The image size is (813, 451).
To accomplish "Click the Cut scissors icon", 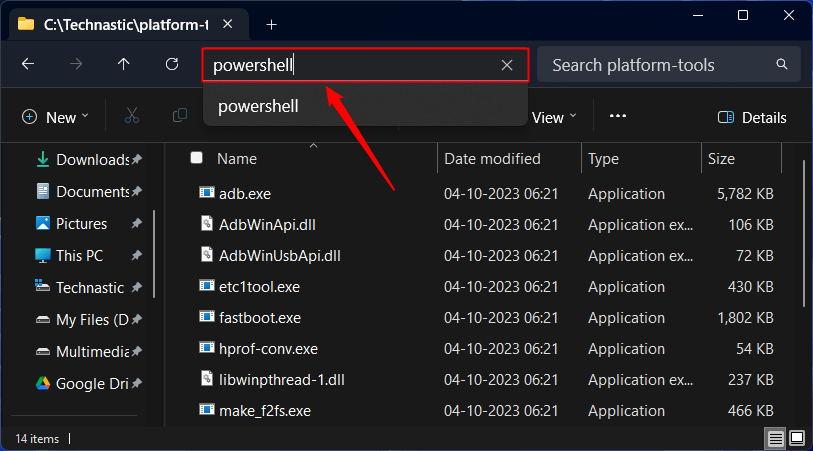I will pyautogui.click(x=131, y=117).
